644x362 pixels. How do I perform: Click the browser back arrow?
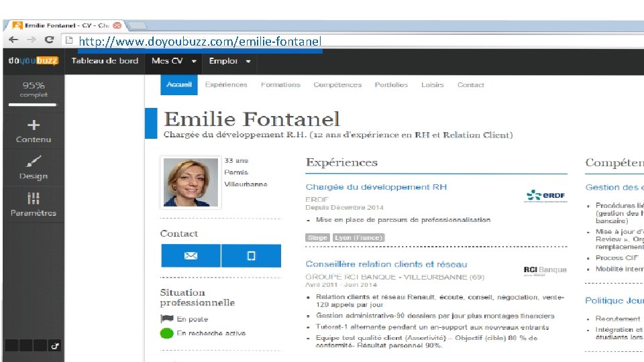(x=13, y=40)
